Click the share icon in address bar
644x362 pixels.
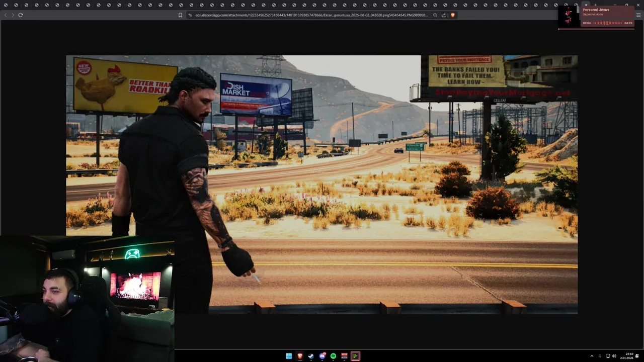(x=444, y=15)
